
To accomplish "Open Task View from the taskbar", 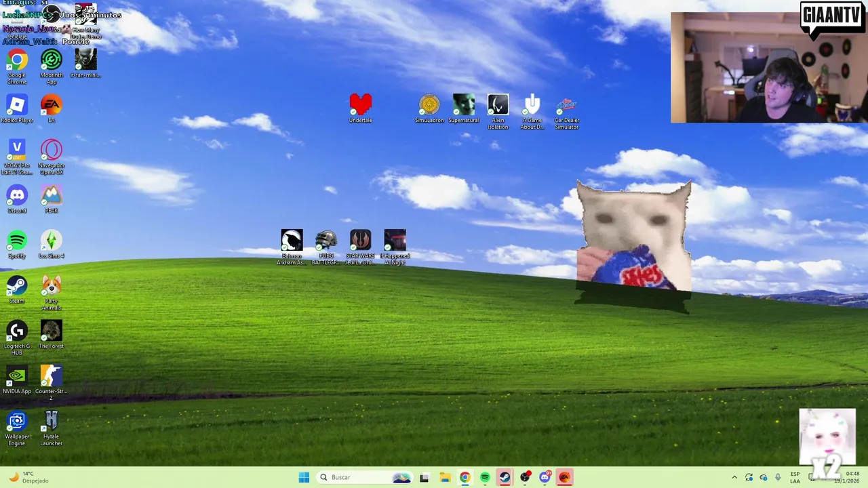I will point(424,477).
